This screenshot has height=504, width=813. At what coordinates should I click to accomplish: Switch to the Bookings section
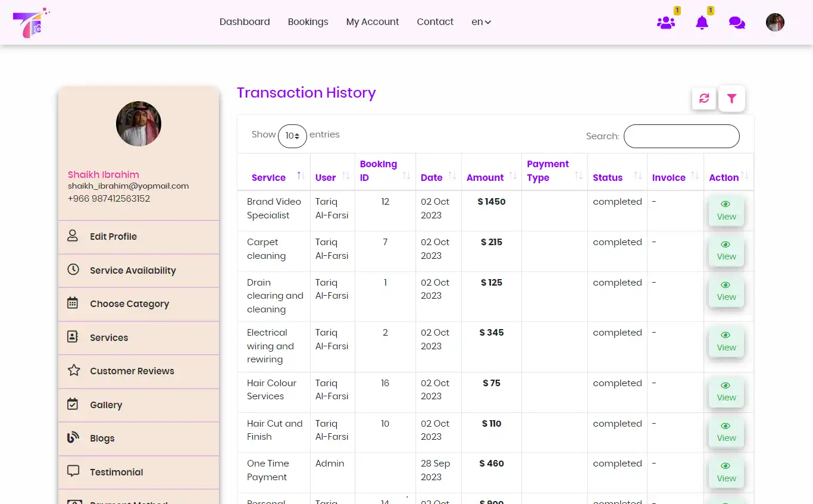308,21
